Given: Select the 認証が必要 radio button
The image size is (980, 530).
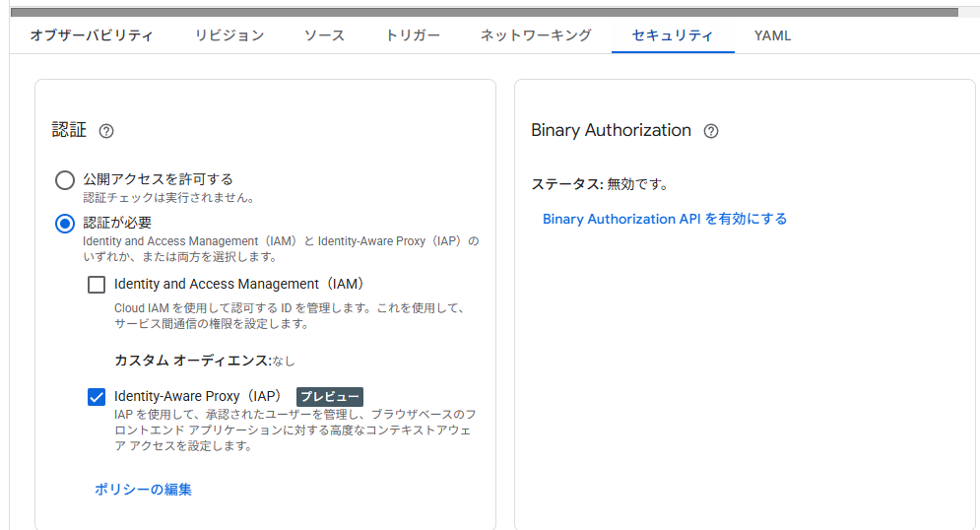Looking at the screenshot, I should pos(65,224).
